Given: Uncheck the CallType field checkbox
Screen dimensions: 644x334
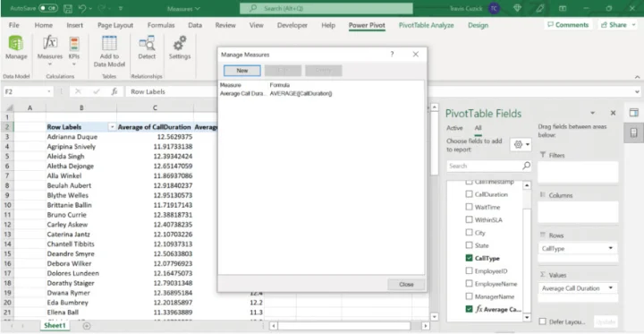Looking at the screenshot, I should tap(469, 258).
